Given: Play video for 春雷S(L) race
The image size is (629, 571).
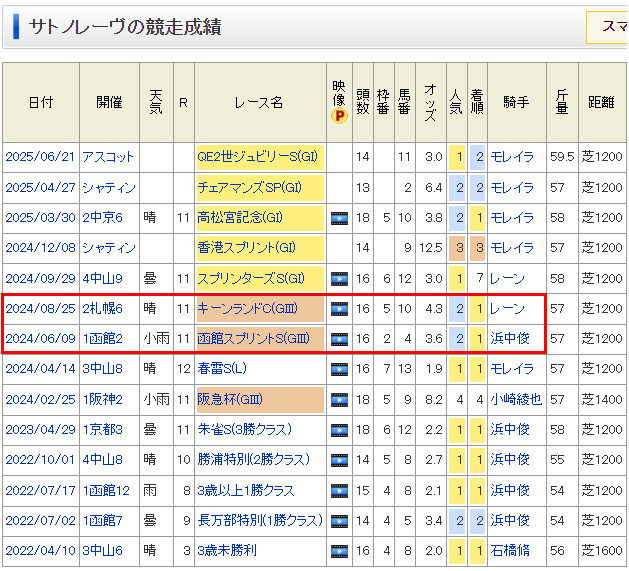Looking at the screenshot, I should [339, 369].
